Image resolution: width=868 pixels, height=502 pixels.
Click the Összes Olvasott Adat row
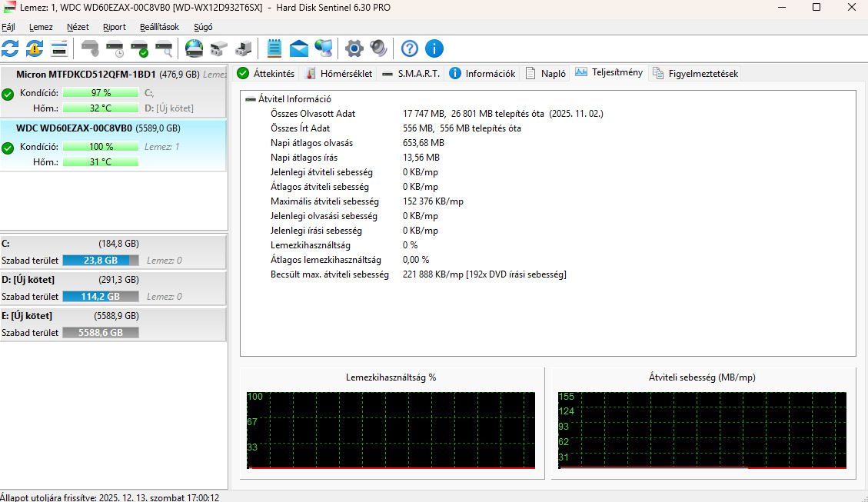437,114
